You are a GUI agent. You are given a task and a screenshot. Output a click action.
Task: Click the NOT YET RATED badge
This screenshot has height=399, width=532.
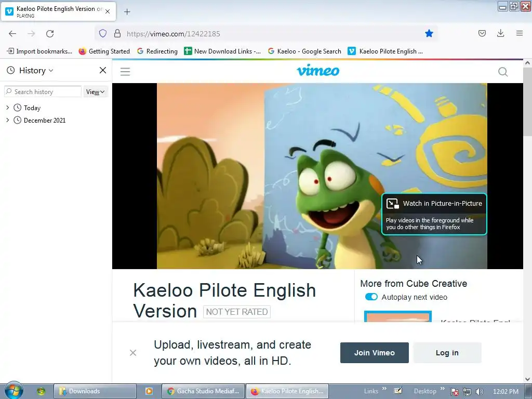pos(237,312)
